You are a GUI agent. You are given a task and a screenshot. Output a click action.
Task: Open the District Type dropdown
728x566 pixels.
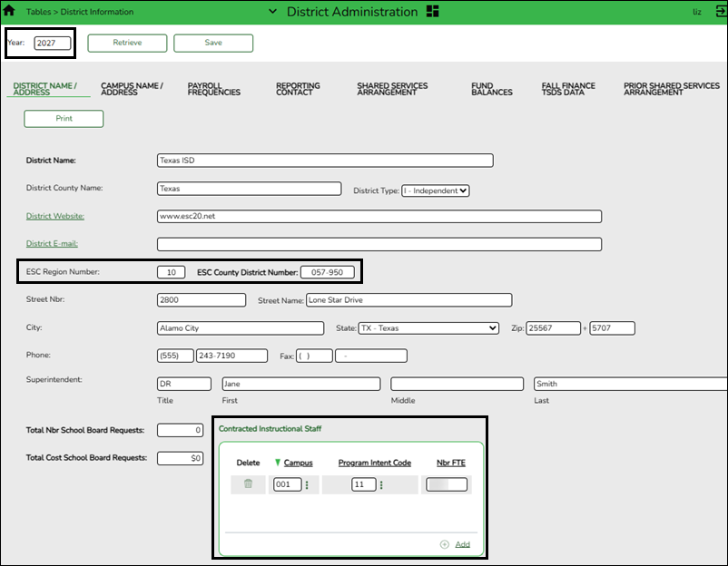tap(436, 190)
